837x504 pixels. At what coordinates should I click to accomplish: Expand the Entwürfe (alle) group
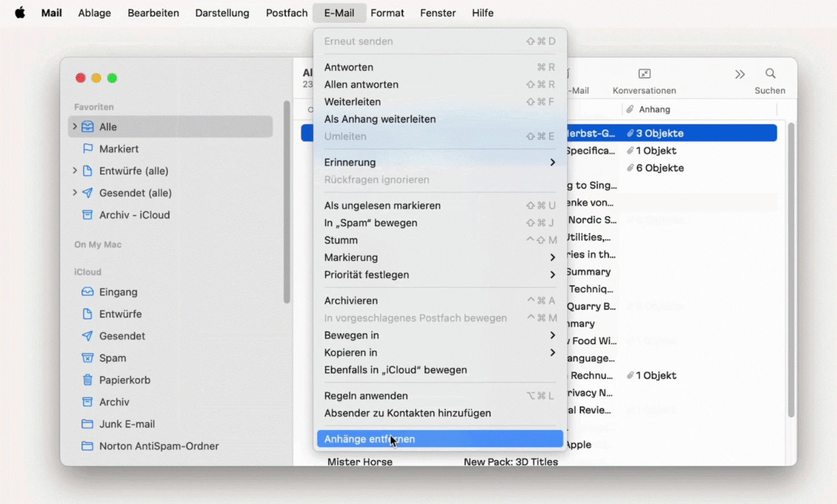75,171
